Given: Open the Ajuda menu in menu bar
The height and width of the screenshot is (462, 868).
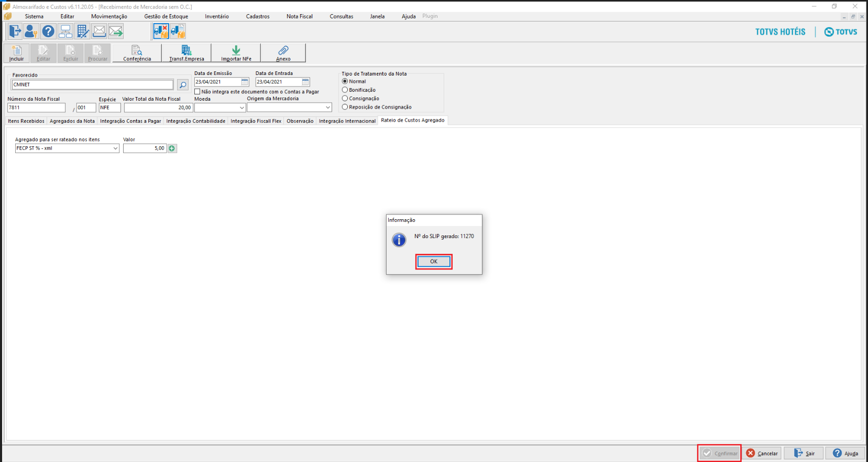Looking at the screenshot, I should tap(409, 16).
